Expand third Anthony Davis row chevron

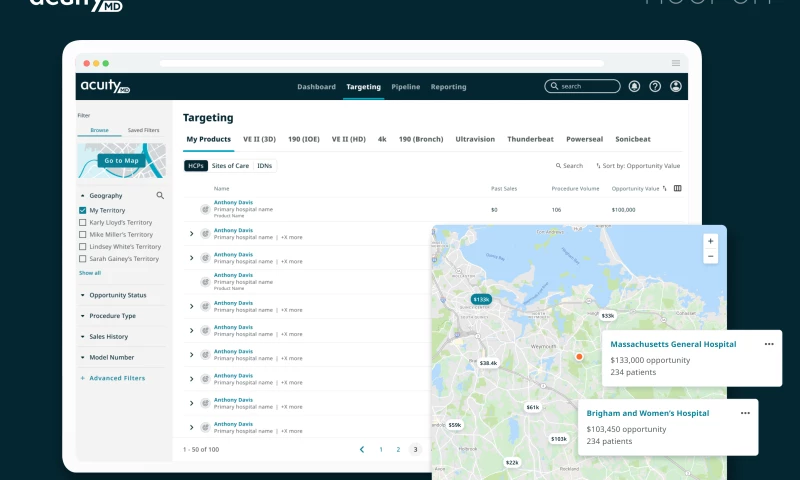pyautogui.click(x=192, y=258)
